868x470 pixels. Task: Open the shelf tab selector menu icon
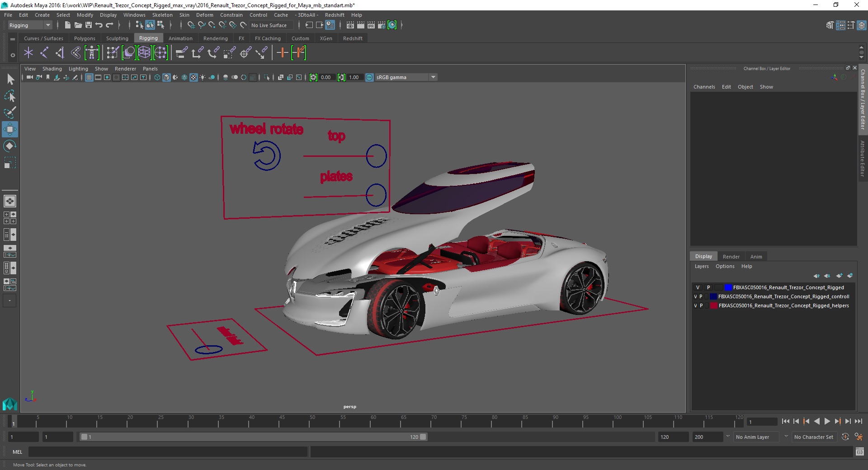[13, 39]
